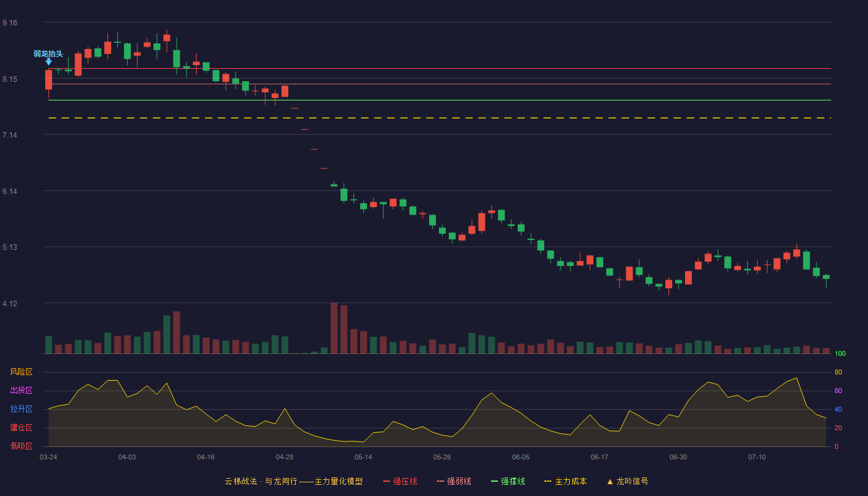Toggle the 强弱线 legend entry

coord(454,481)
